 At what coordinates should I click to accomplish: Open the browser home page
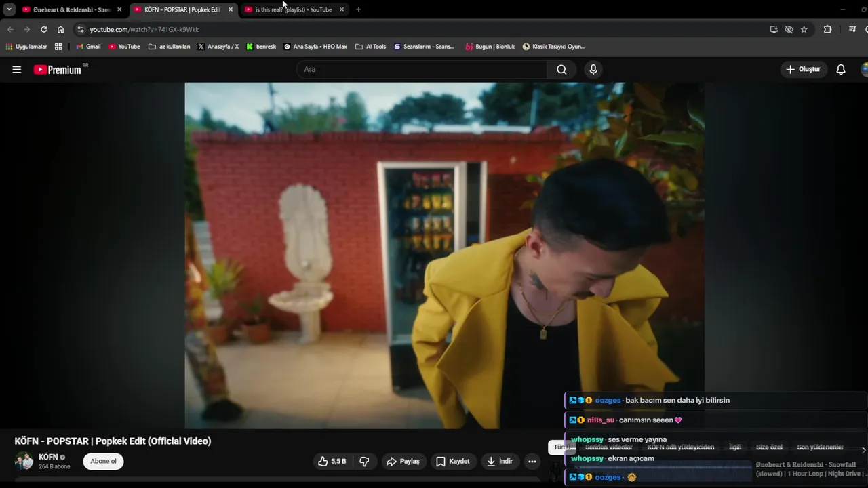point(60,29)
